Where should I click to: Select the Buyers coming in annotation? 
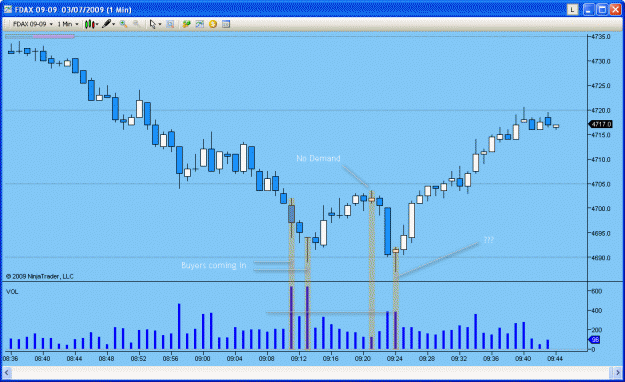click(x=214, y=266)
